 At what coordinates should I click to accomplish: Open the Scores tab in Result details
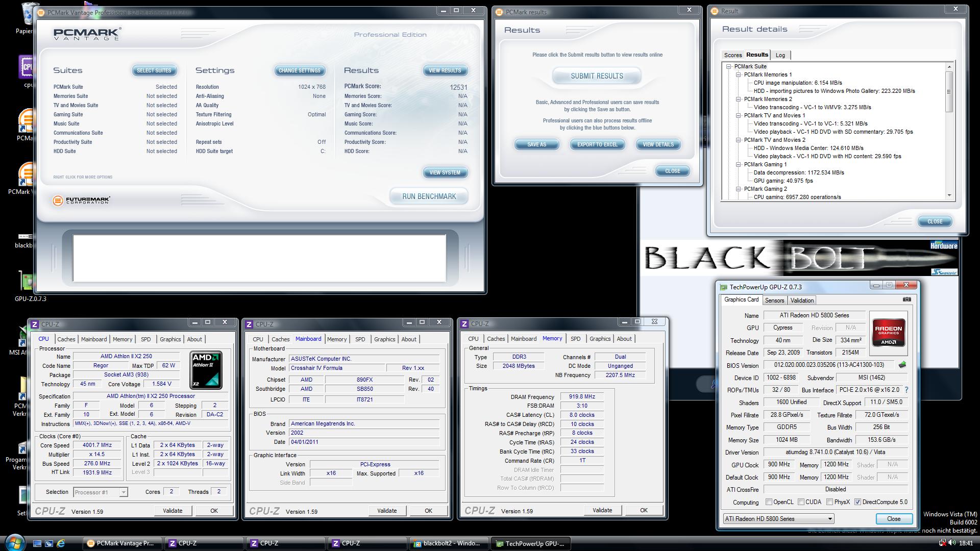(x=732, y=55)
